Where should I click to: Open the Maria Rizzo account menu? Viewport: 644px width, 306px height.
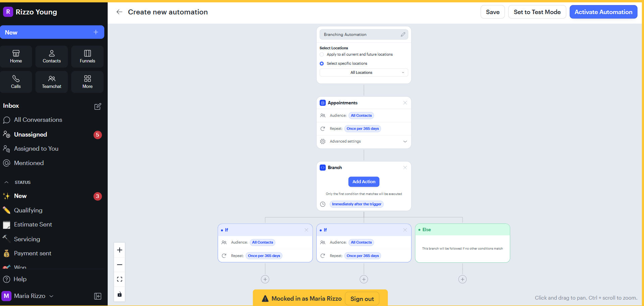28,296
